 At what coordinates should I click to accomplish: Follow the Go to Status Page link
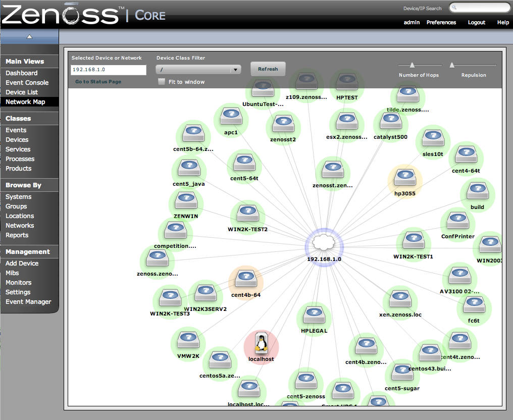pos(98,82)
